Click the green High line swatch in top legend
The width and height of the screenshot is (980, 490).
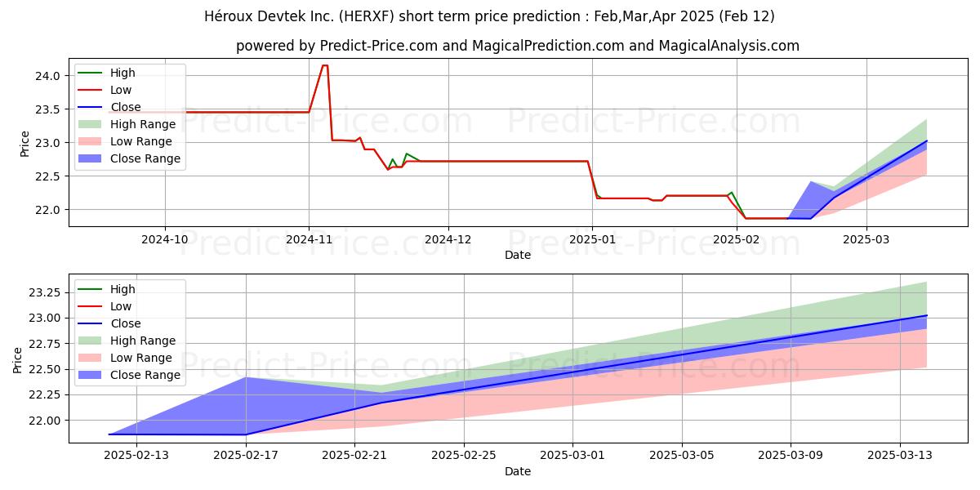[91, 73]
